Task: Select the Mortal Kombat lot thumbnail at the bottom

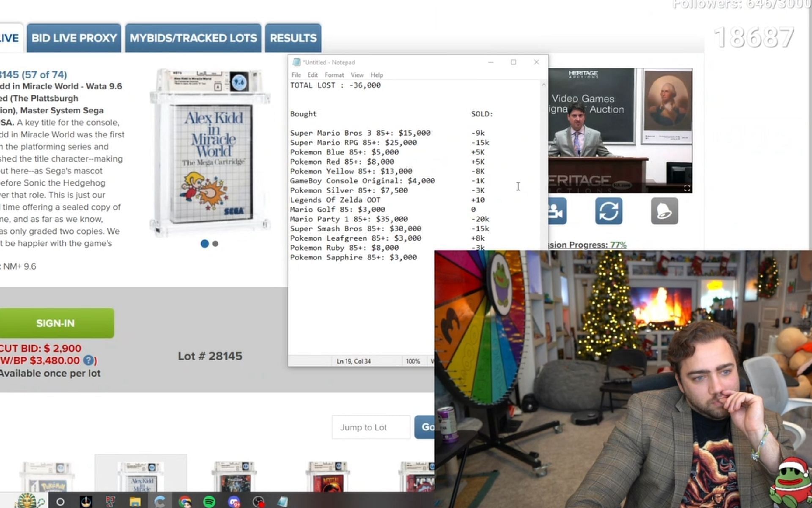Action: coord(328,477)
